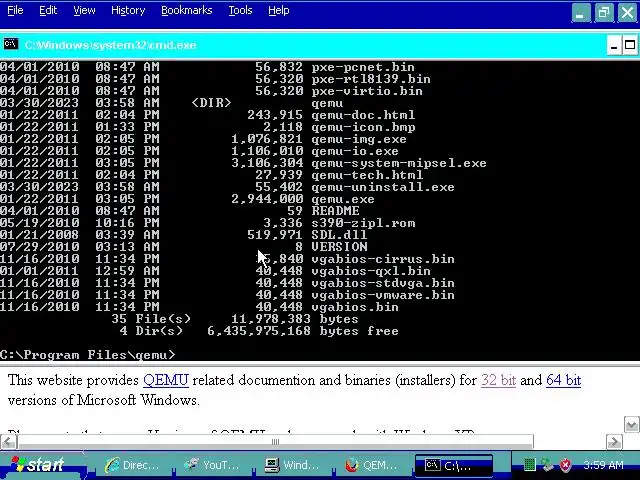Click the VERSION file entry
The image size is (640, 480).
click(339, 247)
